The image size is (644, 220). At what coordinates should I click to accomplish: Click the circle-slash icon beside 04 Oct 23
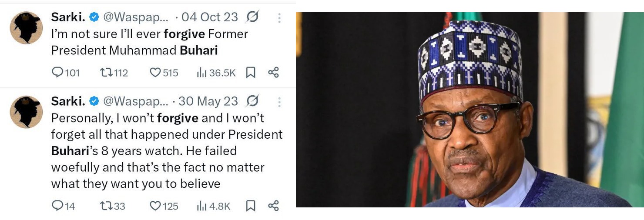(x=252, y=17)
